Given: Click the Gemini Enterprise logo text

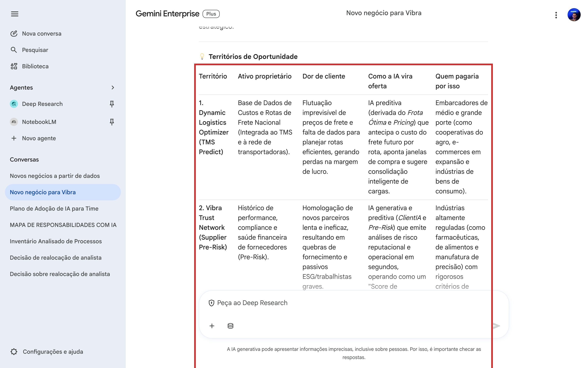Looking at the screenshot, I should coord(167,14).
